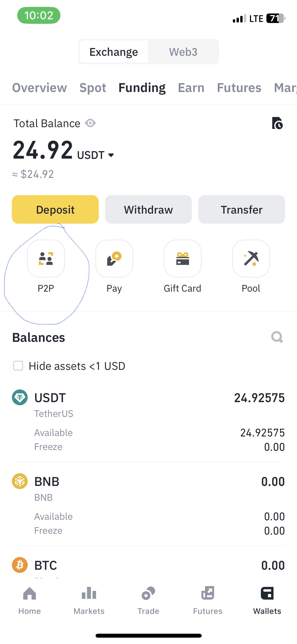Check Hide assets <1 USD box
Screen dimensions: 297x644
pyautogui.click(x=18, y=366)
